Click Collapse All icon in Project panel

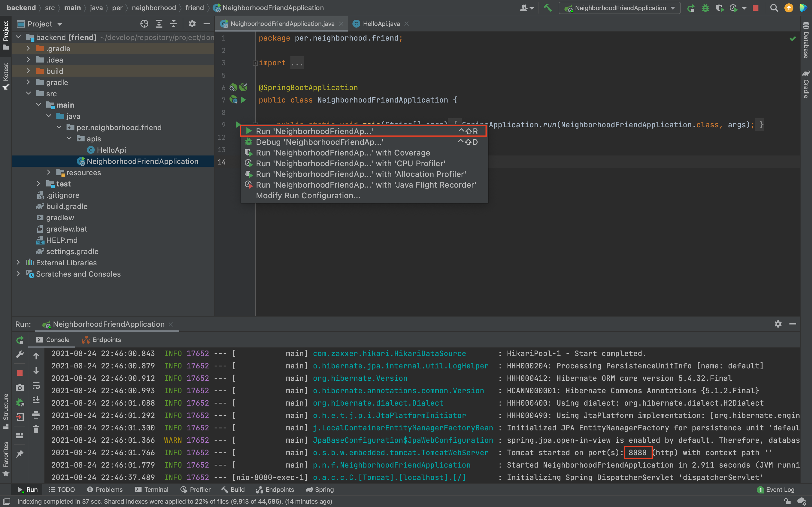[173, 24]
